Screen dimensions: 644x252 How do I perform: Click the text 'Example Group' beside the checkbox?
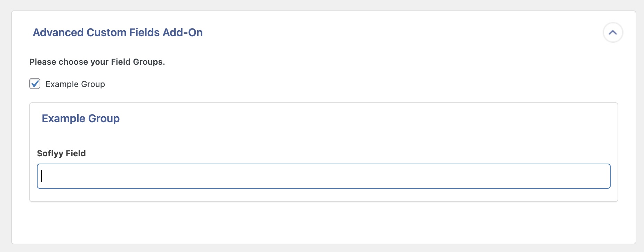(x=75, y=84)
